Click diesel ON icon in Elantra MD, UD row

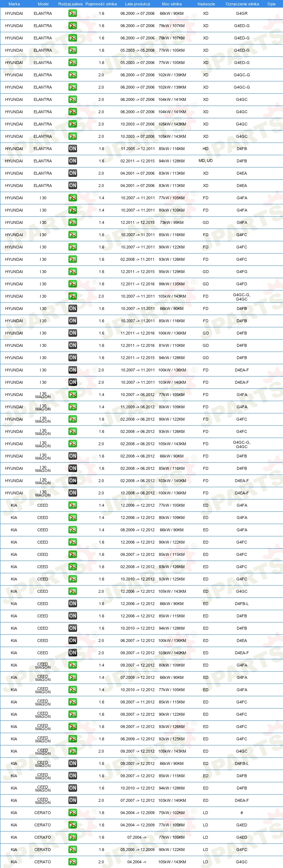pyautogui.click(x=72, y=161)
